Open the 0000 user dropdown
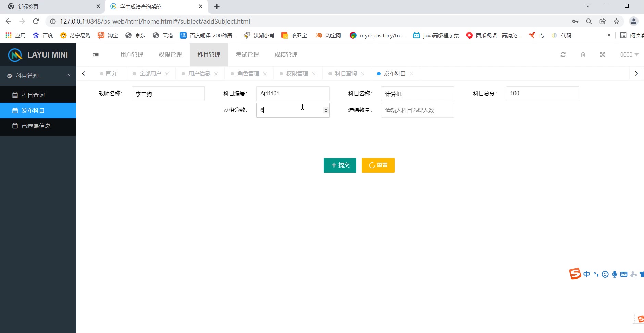The image size is (644, 333). (x=629, y=55)
